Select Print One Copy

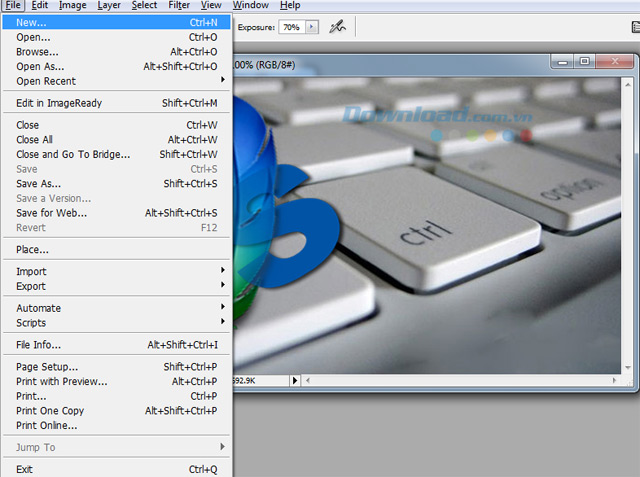point(117,411)
